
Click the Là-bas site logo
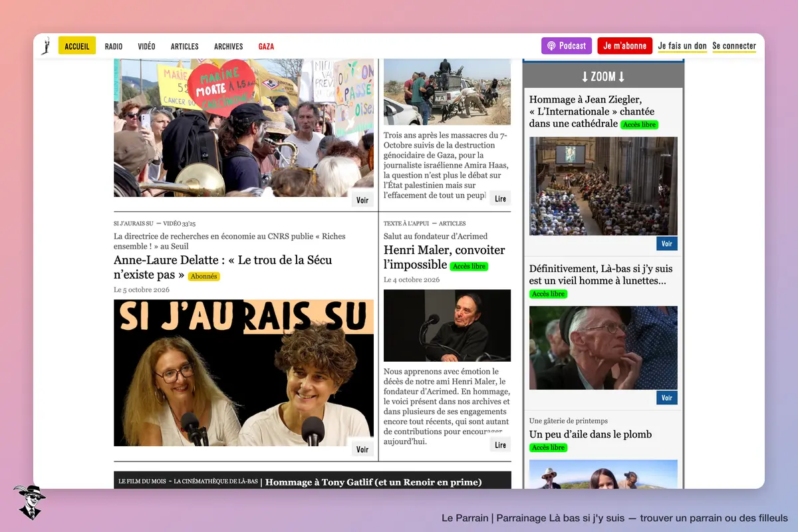[46, 46]
